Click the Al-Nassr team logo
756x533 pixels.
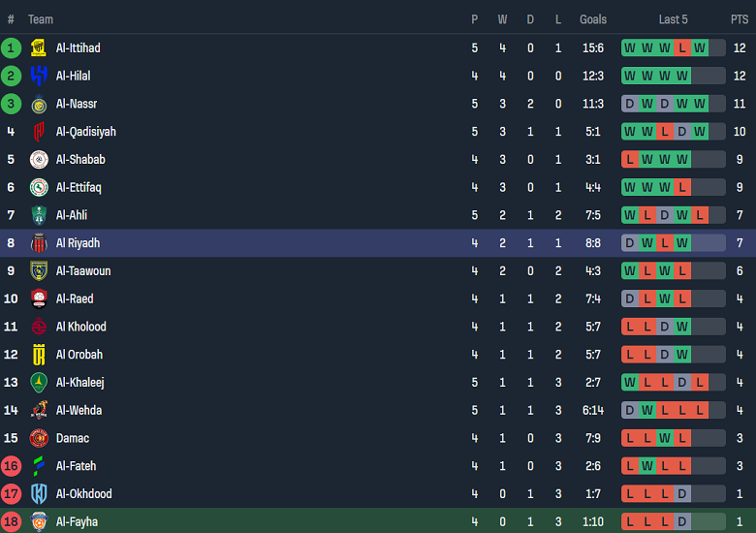click(x=39, y=104)
